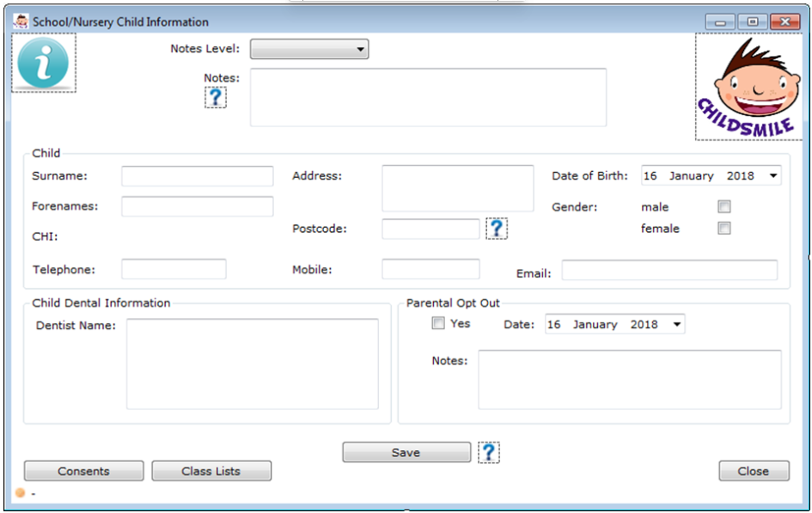
Task: Open the postcode help question mark
Action: click(497, 229)
